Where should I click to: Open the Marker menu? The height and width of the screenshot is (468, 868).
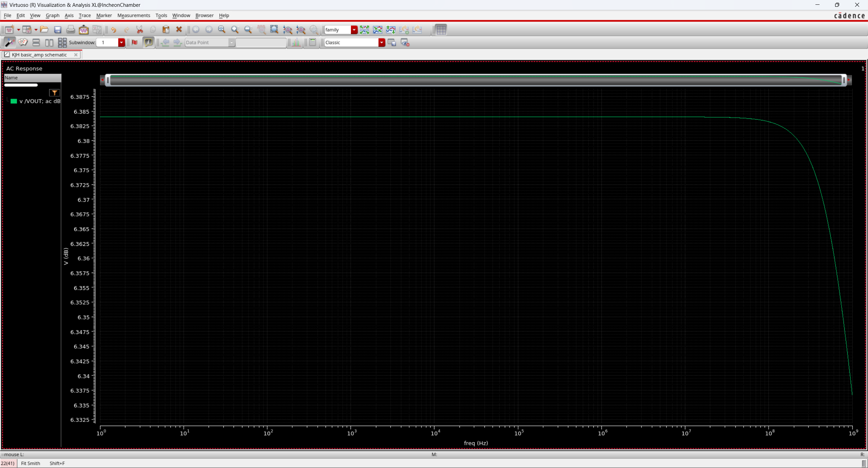[x=104, y=15]
